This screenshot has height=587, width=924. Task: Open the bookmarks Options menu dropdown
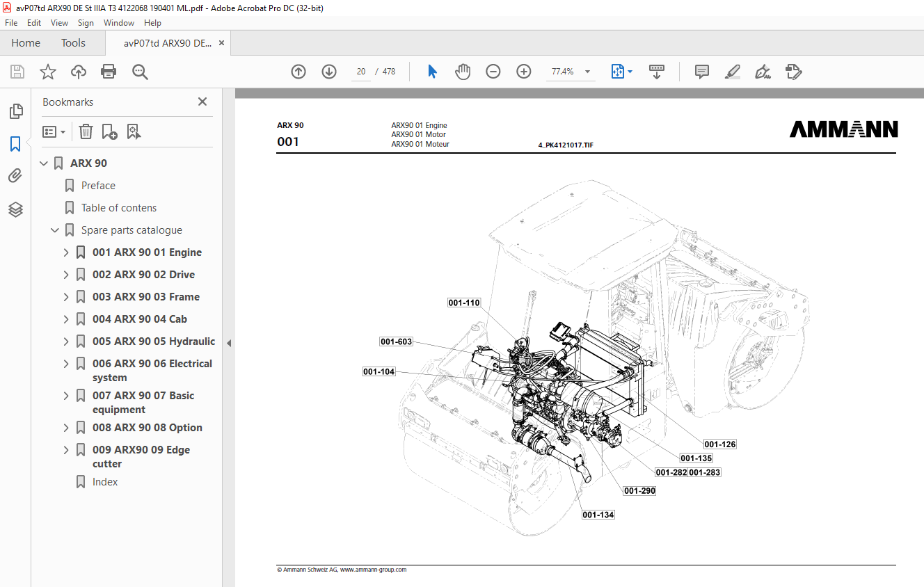54,131
